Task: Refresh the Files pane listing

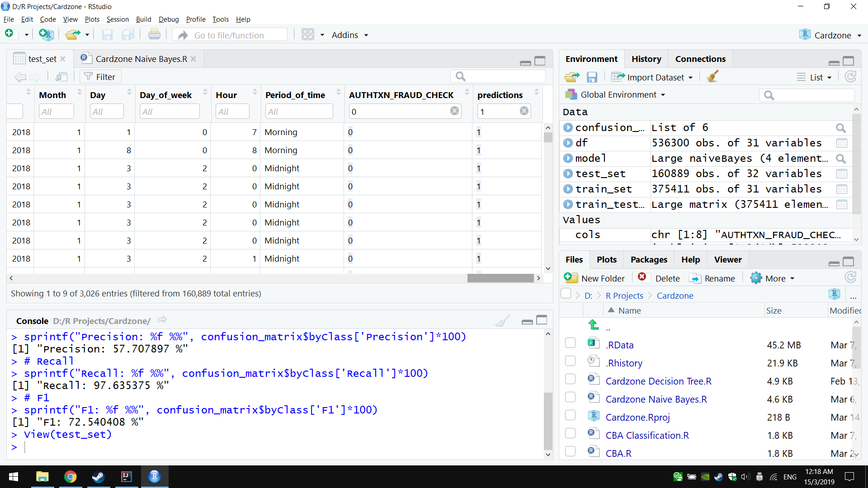Action: pyautogui.click(x=851, y=277)
